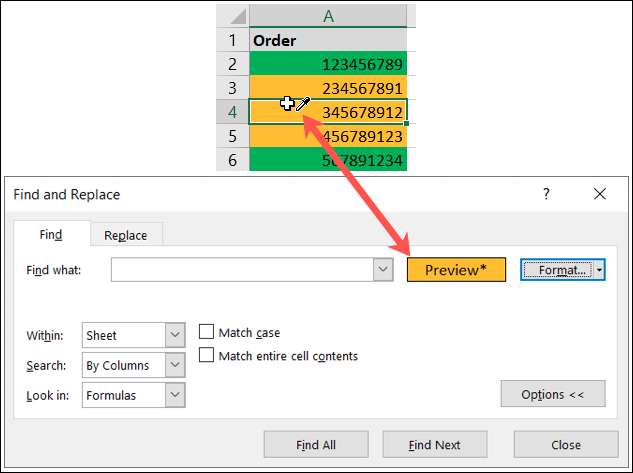Image resolution: width=633 pixels, height=473 pixels.
Task: Select green cell containing 123456789
Action: tap(328, 64)
